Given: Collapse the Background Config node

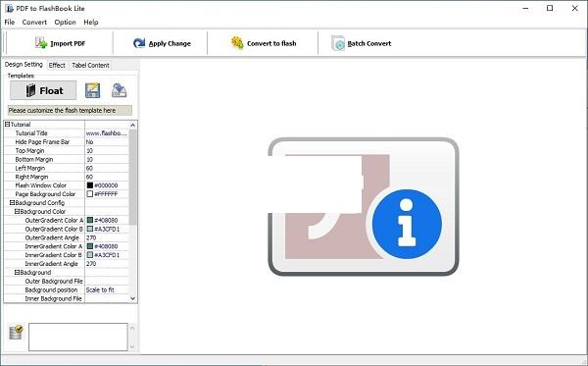Looking at the screenshot, I should (x=12, y=203).
